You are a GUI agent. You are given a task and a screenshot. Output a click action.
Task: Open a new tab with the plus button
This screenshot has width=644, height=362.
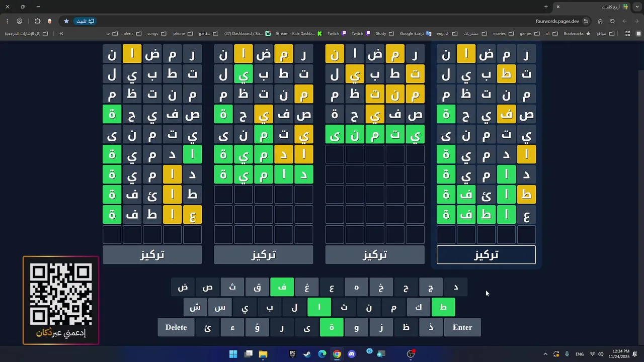coord(546,7)
